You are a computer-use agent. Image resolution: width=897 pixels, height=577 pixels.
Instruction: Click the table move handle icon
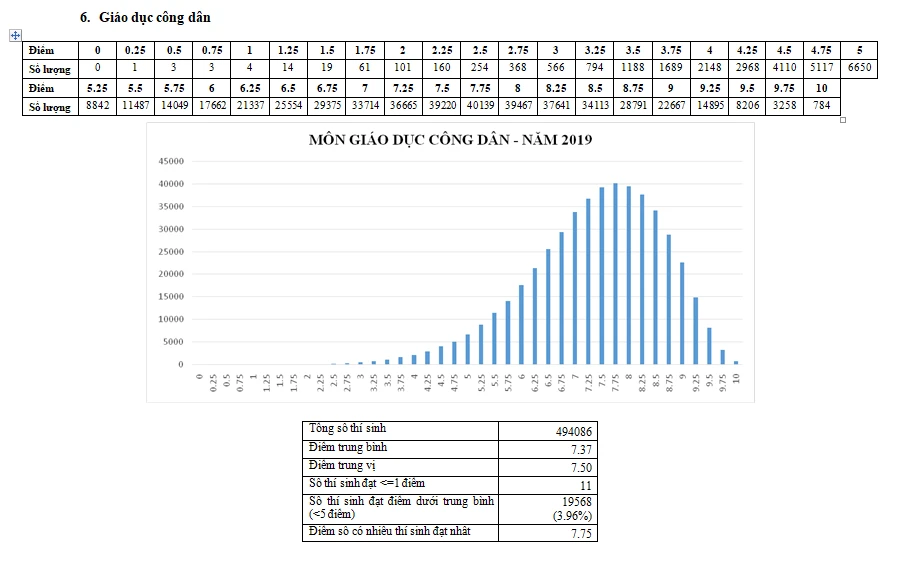coord(15,35)
